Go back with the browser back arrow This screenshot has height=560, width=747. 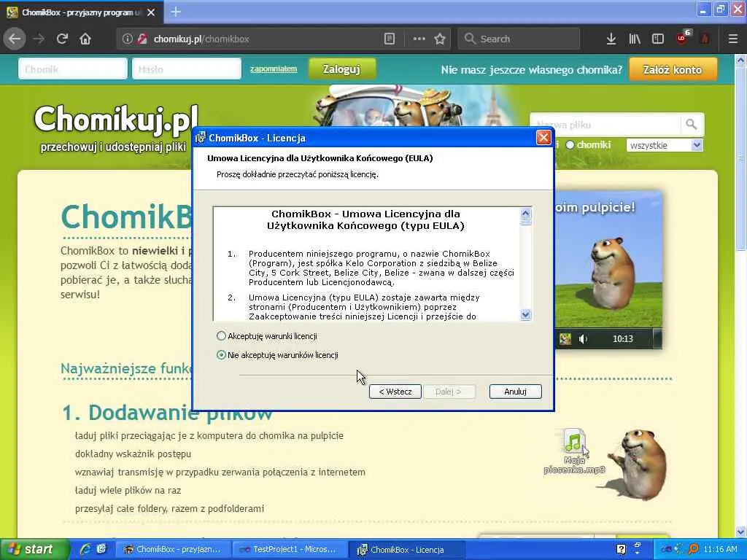[x=15, y=39]
